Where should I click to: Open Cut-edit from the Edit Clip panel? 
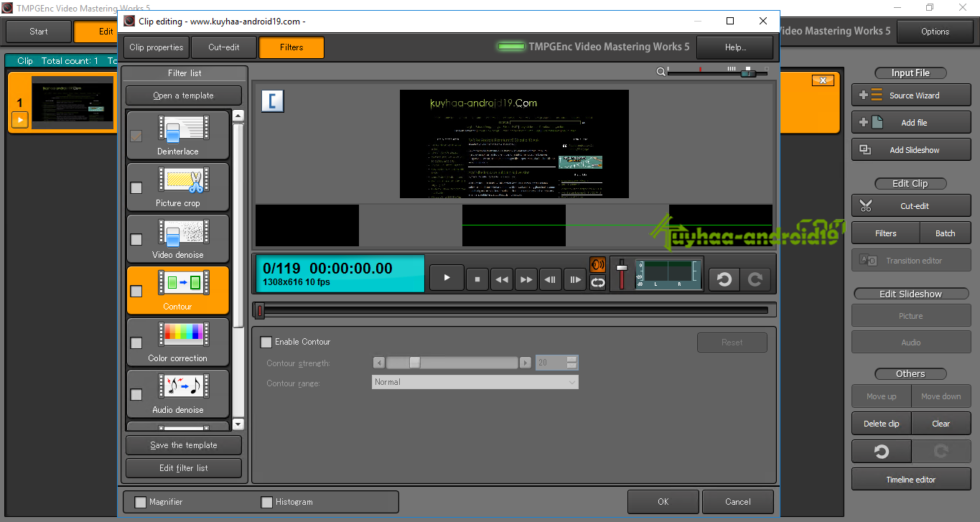[911, 206]
